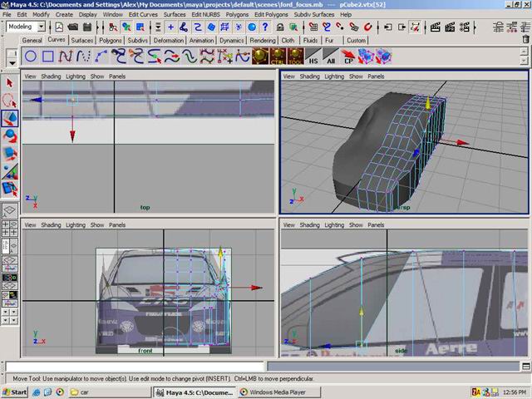Image resolution: width=532 pixels, height=399 pixels.
Task: Select the arrow Select tool in toolbox
Action: 10,82
